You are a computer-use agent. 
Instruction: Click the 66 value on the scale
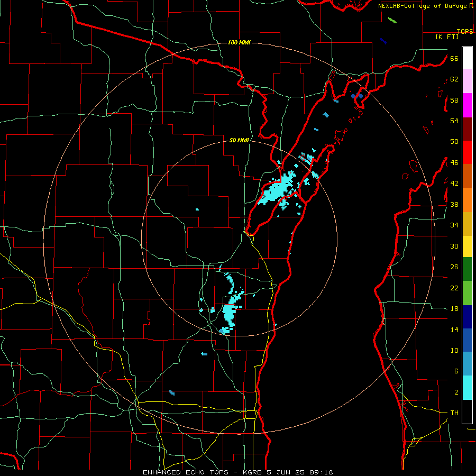[x=454, y=58]
